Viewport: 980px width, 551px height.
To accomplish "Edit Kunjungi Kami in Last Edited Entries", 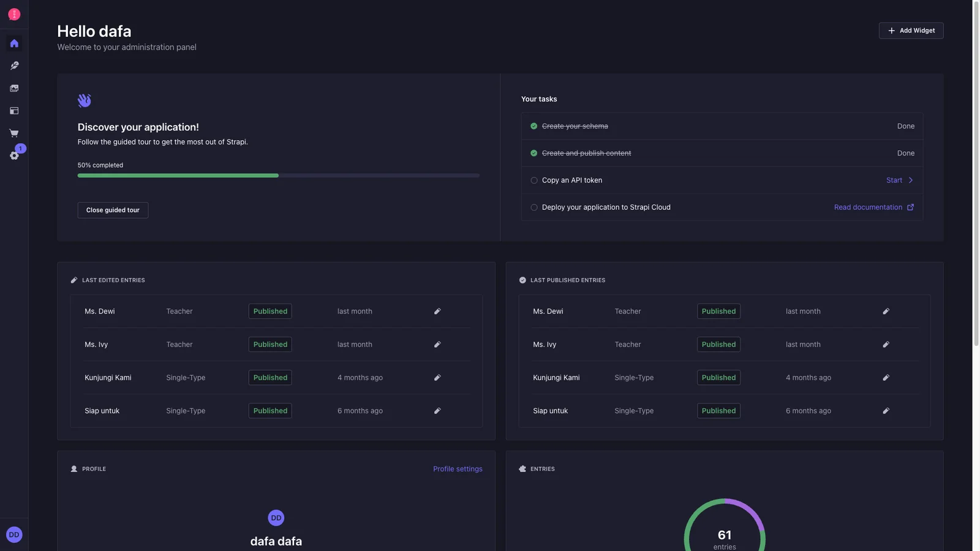I will [437, 377].
